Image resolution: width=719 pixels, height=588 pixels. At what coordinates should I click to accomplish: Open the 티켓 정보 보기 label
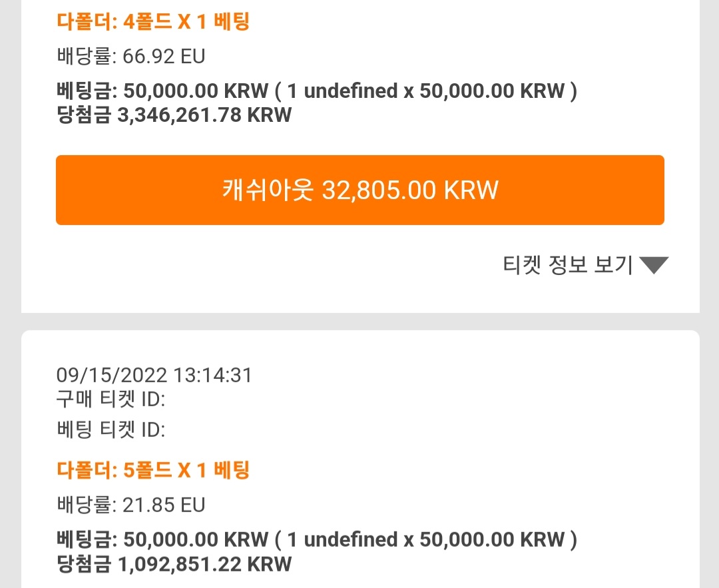click(x=568, y=265)
